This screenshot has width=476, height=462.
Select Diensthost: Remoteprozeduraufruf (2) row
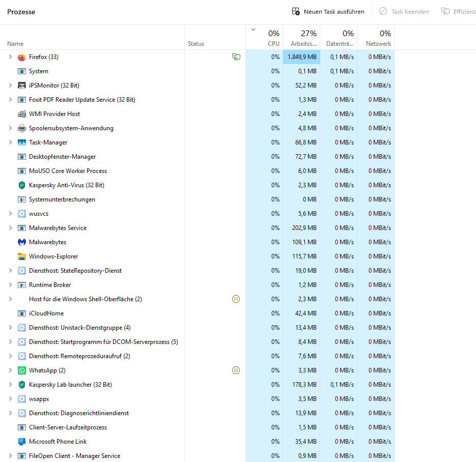point(197,356)
